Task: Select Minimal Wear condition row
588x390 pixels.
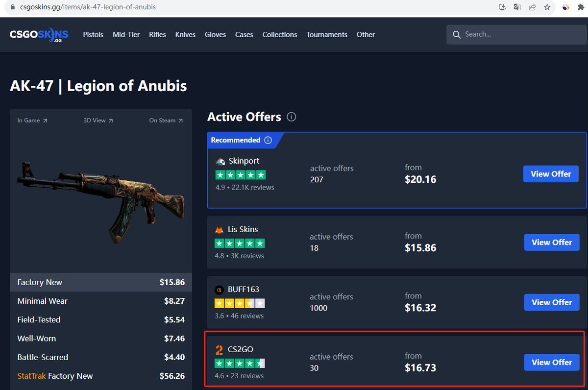Action: [101, 301]
